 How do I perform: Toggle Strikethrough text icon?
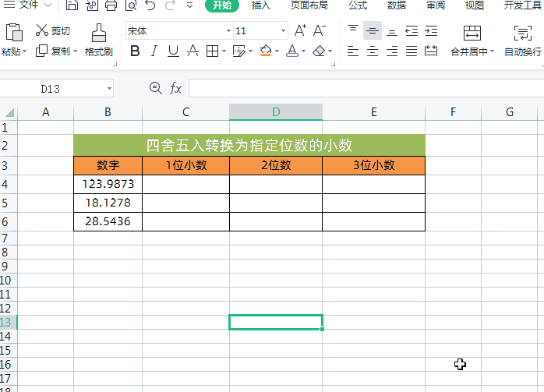click(x=193, y=51)
